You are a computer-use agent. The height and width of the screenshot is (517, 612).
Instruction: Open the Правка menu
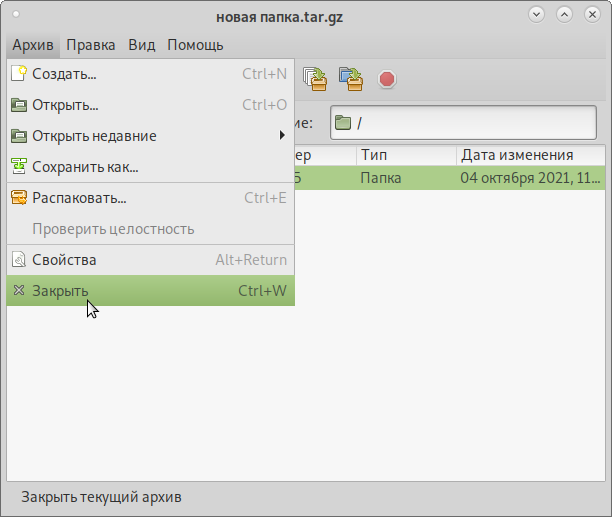click(x=91, y=45)
